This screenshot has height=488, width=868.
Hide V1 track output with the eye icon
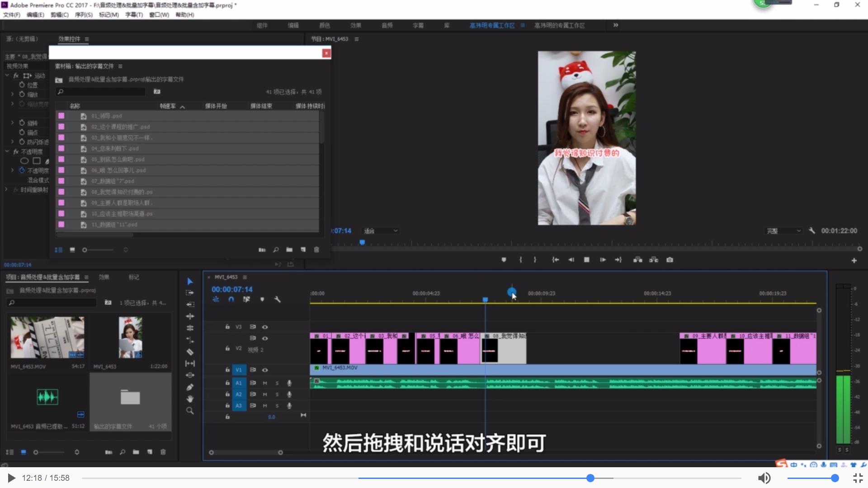[265, 370]
